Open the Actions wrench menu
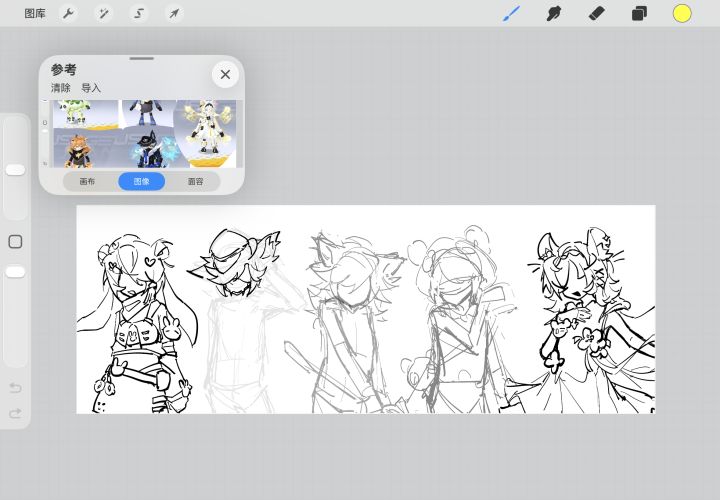This screenshot has width=720, height=500. [68, 13]
